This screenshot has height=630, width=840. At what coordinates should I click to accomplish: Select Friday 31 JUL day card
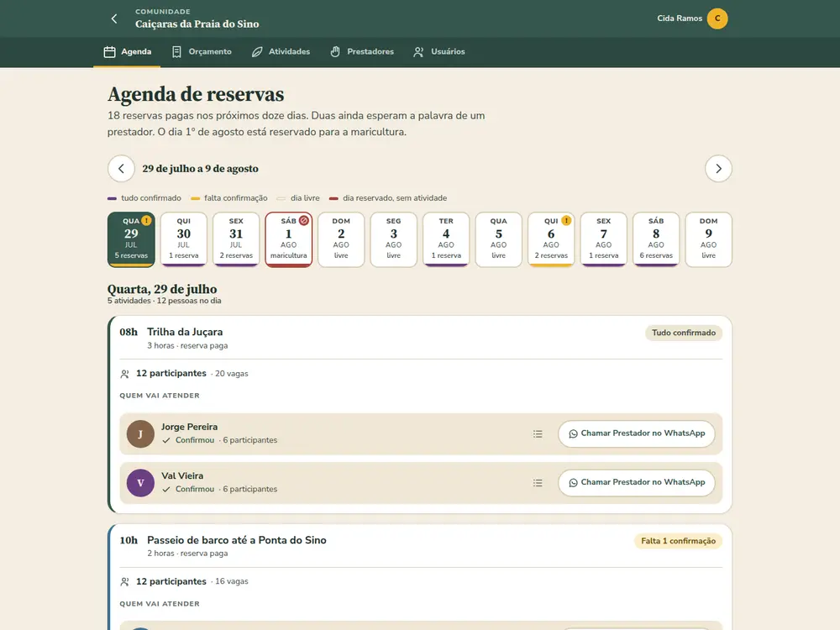pos(236,239)
